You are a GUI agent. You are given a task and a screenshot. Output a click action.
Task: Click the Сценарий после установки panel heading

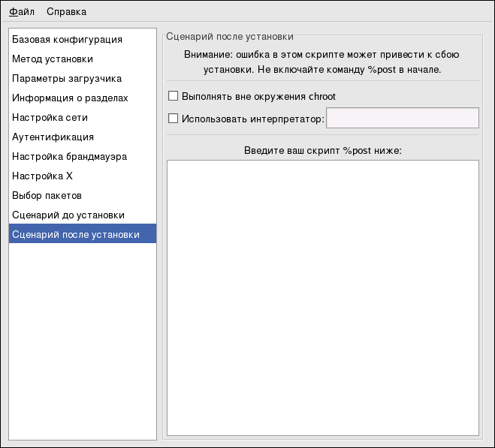point(230,35)
